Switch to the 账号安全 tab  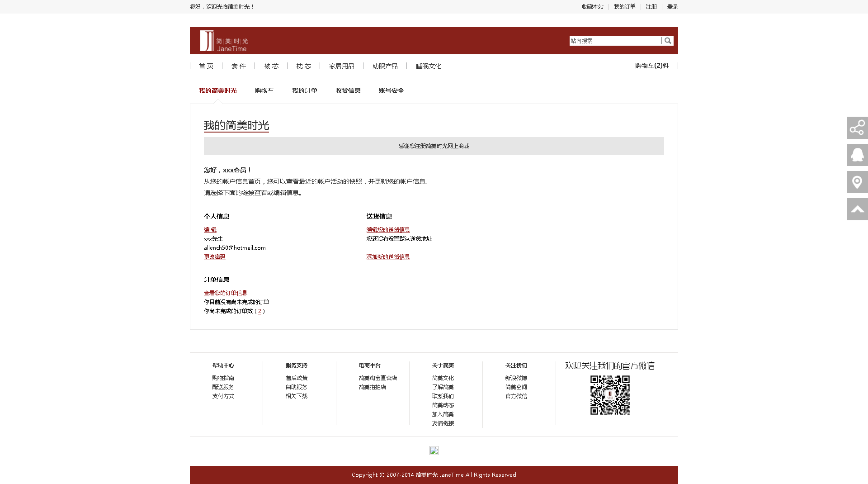391,90
